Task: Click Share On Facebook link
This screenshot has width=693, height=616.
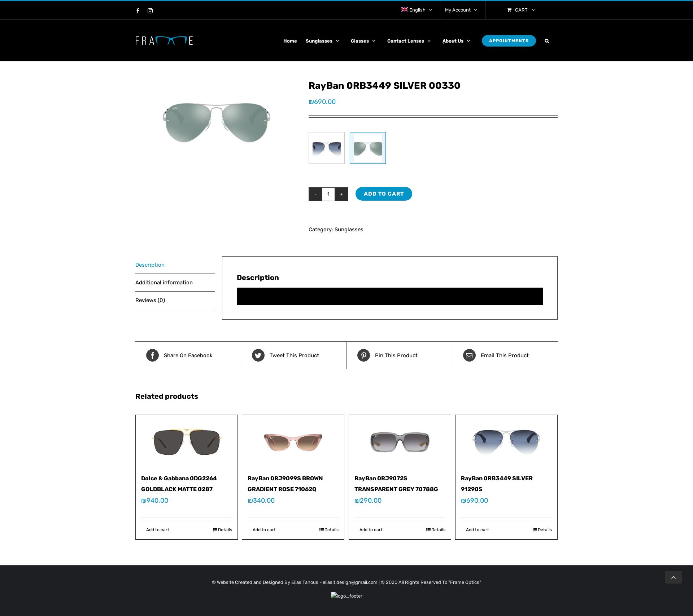Action: point(188,355)
